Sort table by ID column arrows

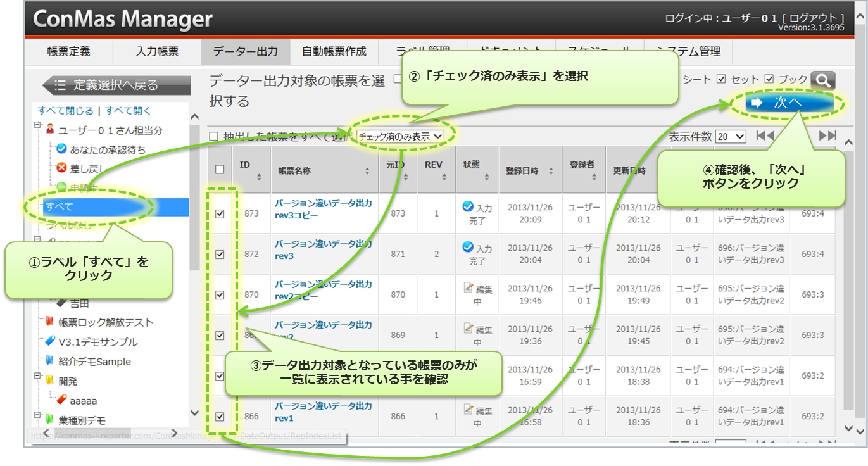click(x=258, y=177)
